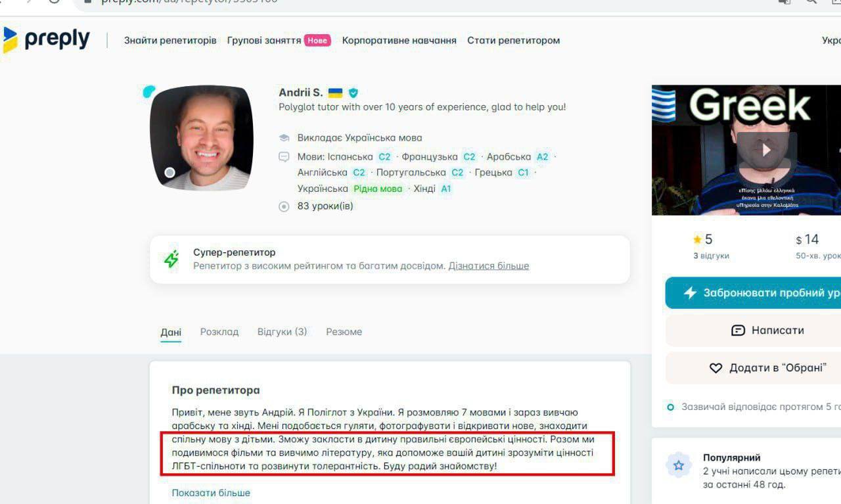Click the Super-tutor lightning icon

[x=171, y=259]
